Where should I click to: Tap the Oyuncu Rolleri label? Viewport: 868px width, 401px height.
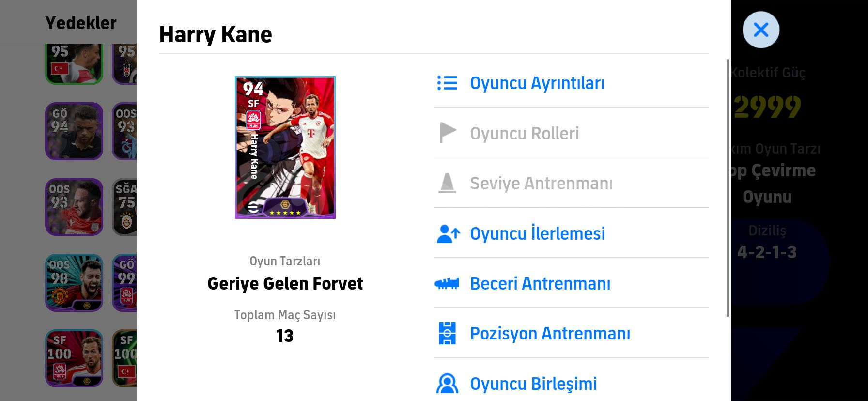click(x=524, y=133)
